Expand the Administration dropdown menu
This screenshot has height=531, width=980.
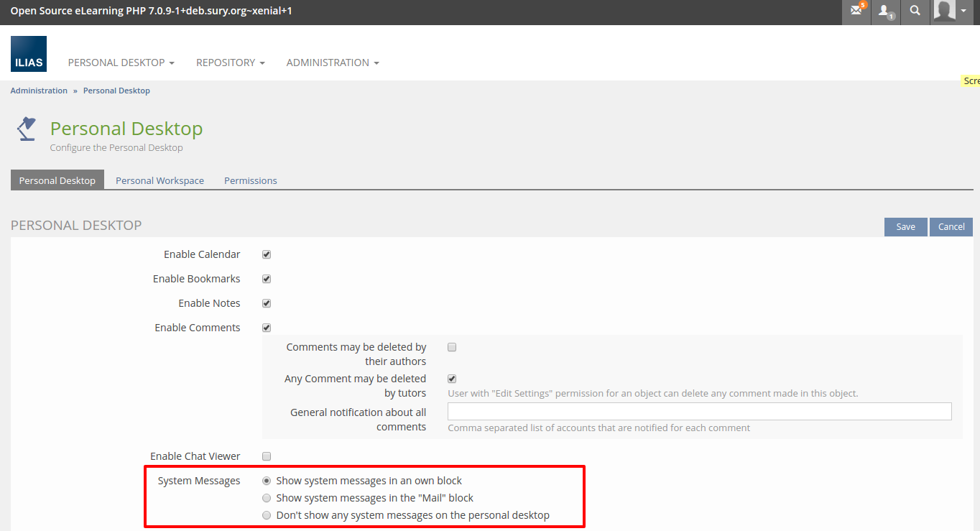332,63
